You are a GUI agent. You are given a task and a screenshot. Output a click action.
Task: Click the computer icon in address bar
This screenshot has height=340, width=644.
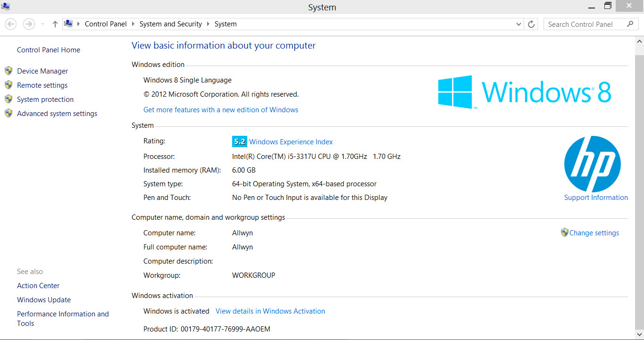click(x=69, y=24)
